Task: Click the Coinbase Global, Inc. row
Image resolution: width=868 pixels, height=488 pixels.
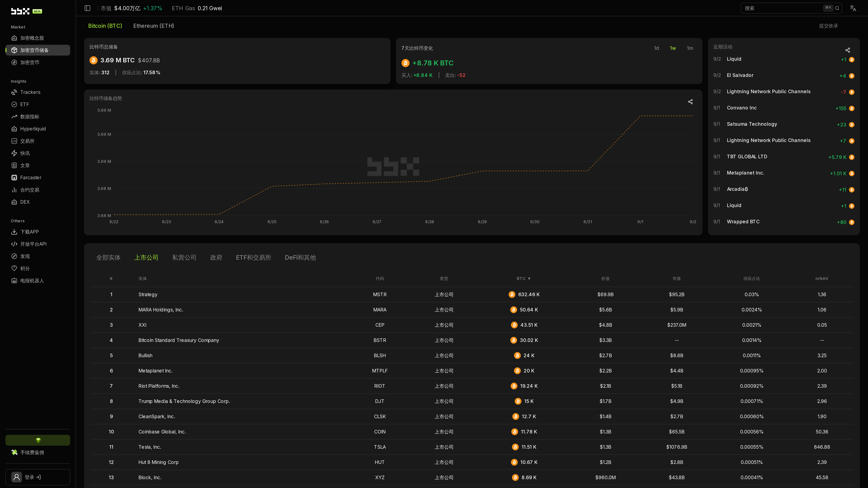Action: (471, 432)
